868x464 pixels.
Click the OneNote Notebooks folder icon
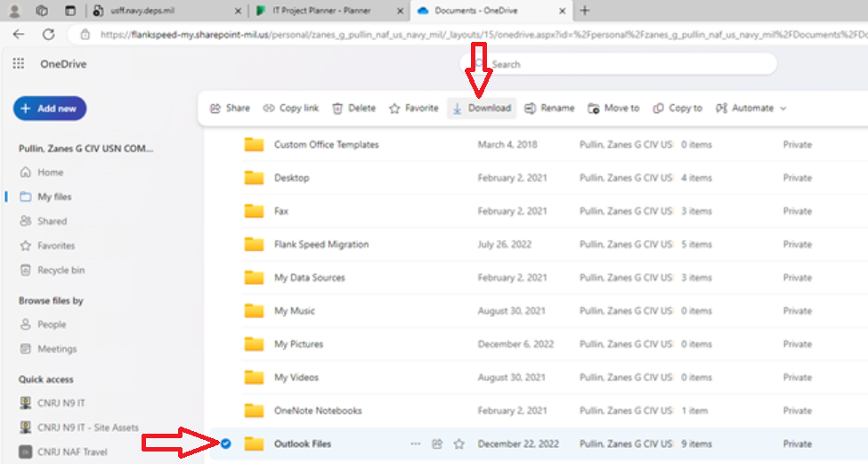click(254, 411)
